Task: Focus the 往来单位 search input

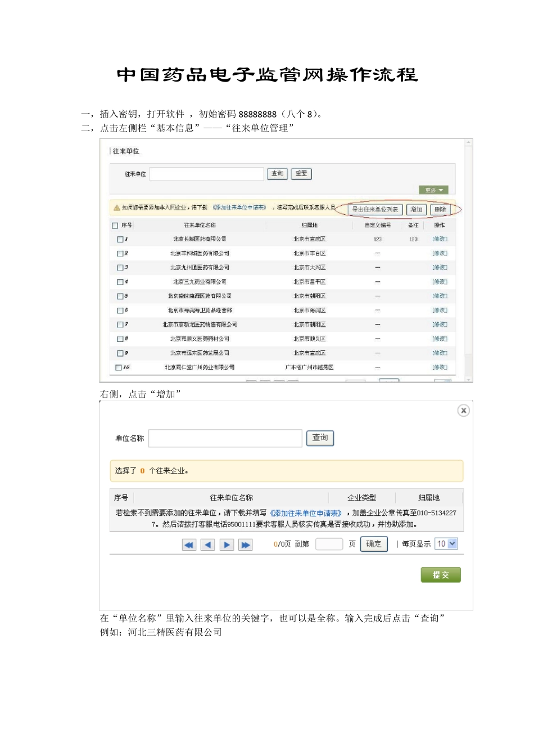Action: tap(206, 174)
